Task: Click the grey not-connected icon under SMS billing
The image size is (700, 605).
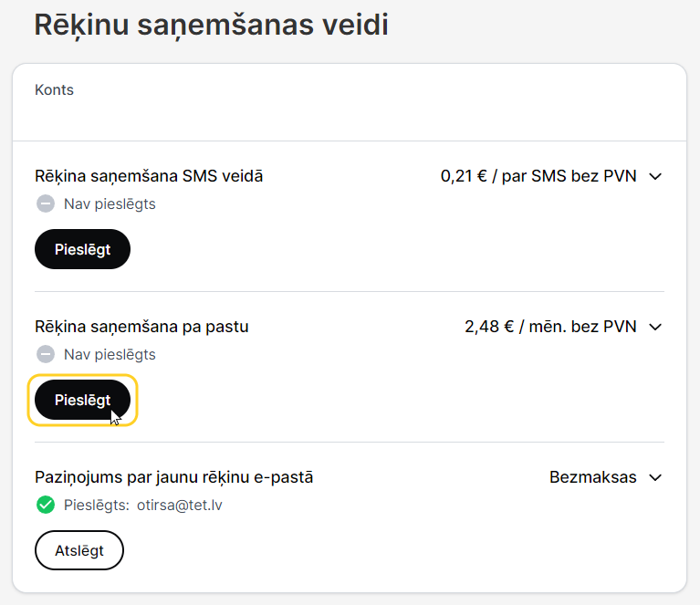Action: (x=45, y=204)
